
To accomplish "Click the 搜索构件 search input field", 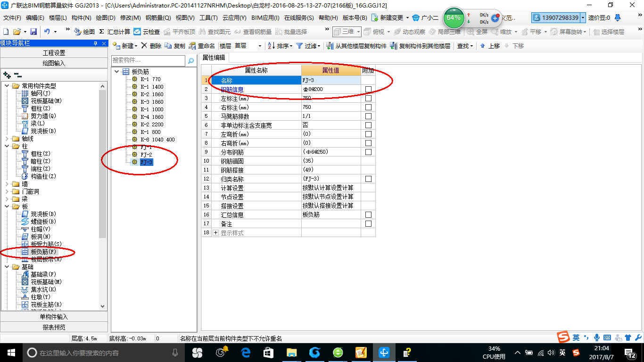I will 149,61.
